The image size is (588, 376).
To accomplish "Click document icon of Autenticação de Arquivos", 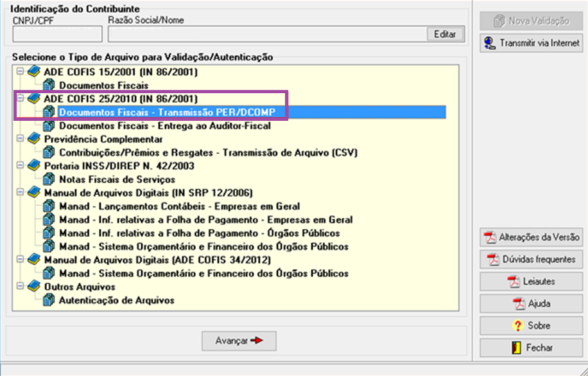I will pyautogui.click(x=49, y=300).
